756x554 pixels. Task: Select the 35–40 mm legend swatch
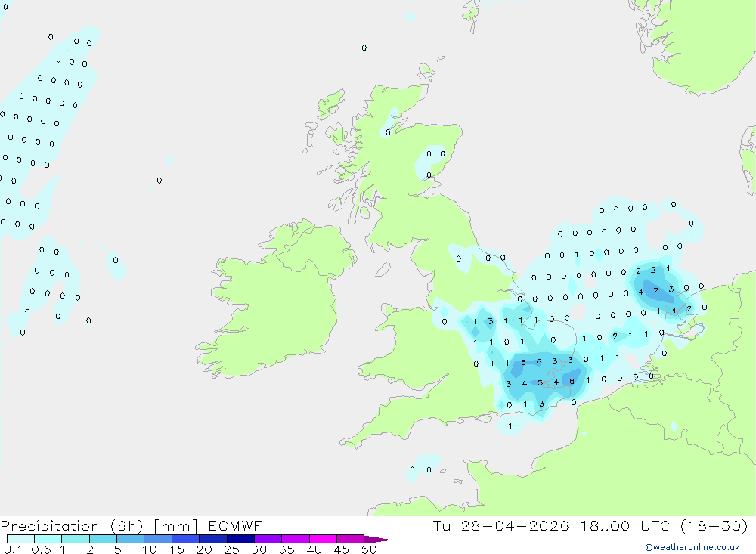(x=296, y=539)
